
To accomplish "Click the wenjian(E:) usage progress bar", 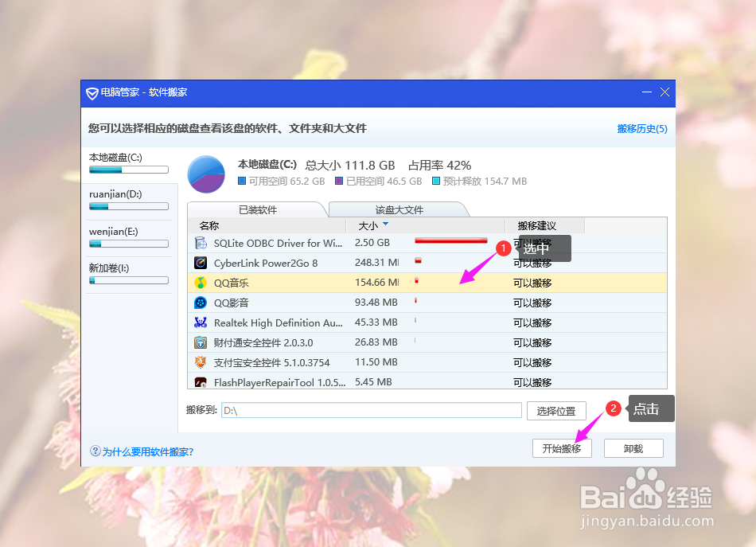I will 129,244.
